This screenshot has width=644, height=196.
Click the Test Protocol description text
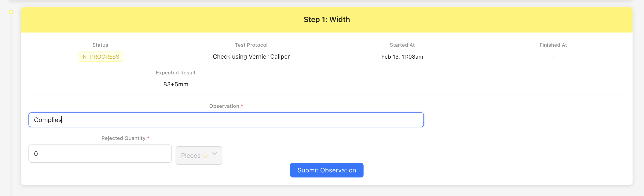251,57
